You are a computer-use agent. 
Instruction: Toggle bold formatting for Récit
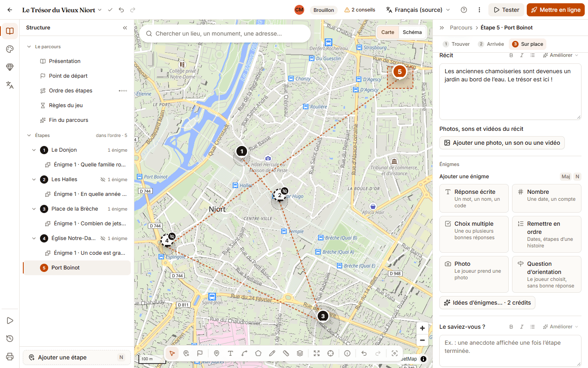[x=511, y=55]
